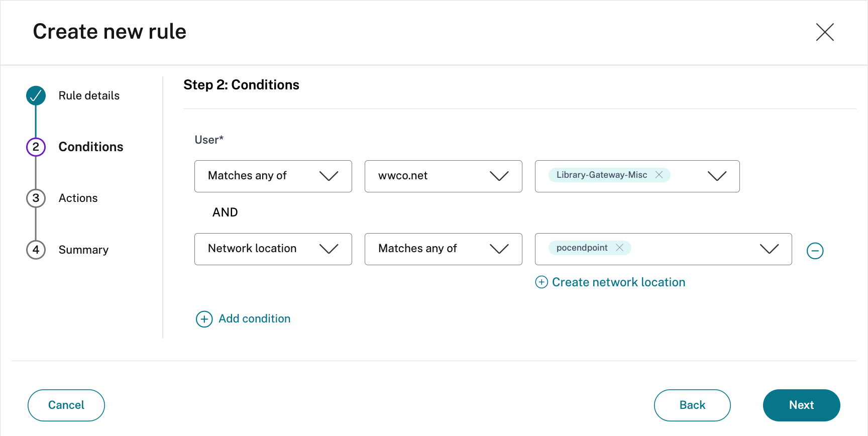Screen dimensions: 868x436
Task: Click the step 4 circle icon
Action: point(36,250)
